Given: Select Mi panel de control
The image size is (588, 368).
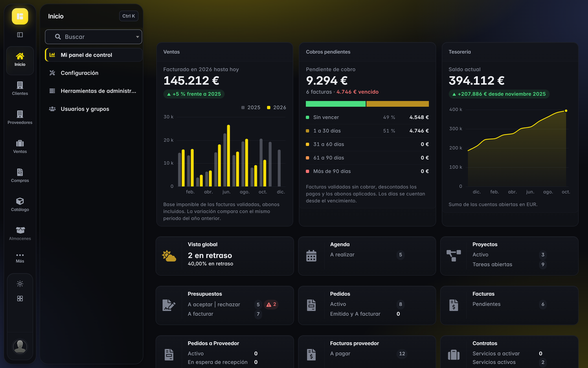Looking at the screenshot, I should pyautogui.click(x=93, y=55).
